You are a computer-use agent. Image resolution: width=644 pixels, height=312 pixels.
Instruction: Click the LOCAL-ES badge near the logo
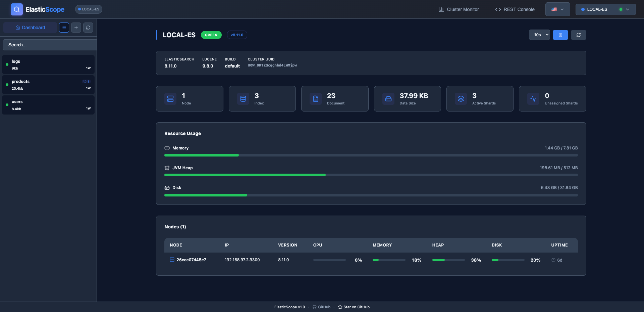(x=88, y=9)
